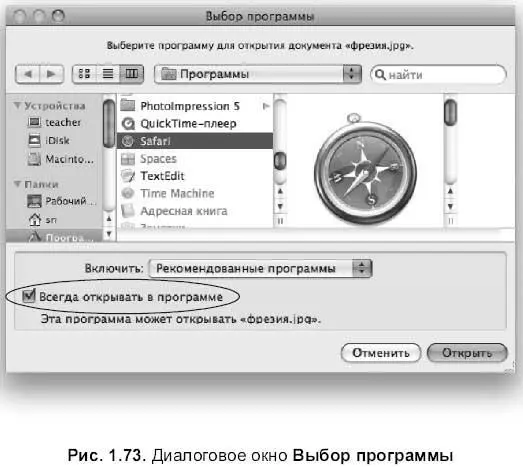This screenshot has height=467, width=523.
Task: Click the teacher computer icon
Action: [x=34, y=122]
